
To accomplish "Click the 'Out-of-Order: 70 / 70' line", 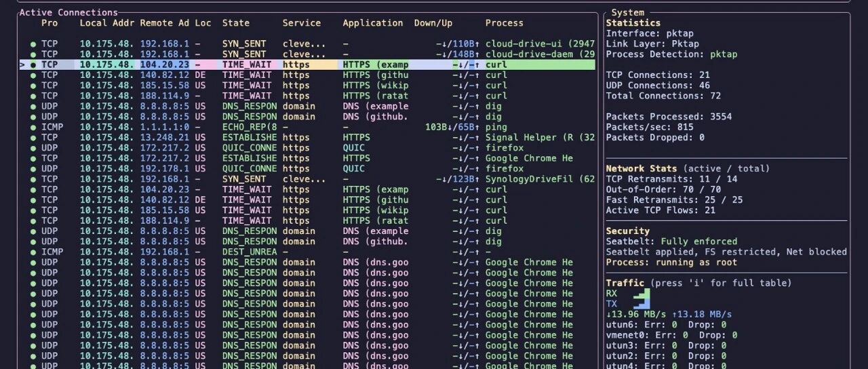I will (663, 189).
